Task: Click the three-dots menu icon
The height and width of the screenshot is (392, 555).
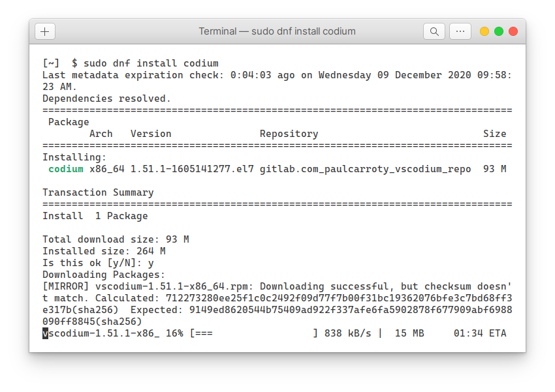Action: pos(462,31)
